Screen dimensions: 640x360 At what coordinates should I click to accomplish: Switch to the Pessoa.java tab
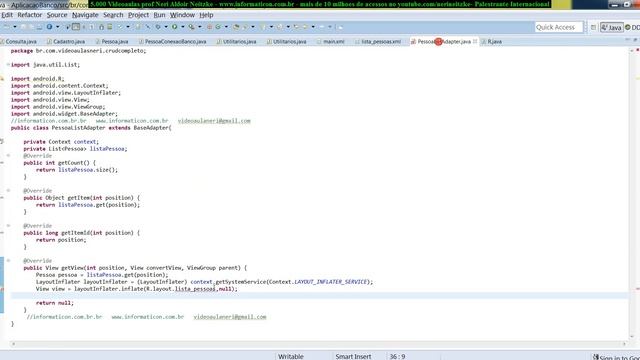point(112,41)
